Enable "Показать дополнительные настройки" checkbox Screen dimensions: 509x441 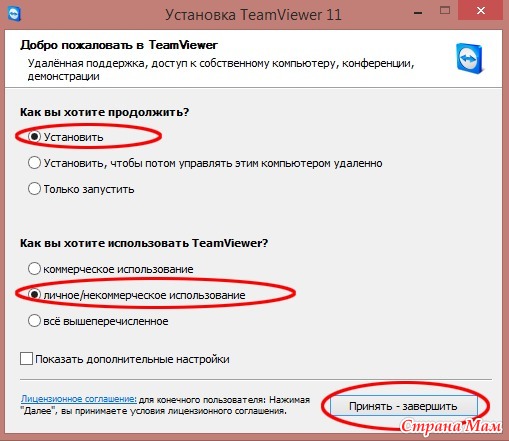(26, 359)
